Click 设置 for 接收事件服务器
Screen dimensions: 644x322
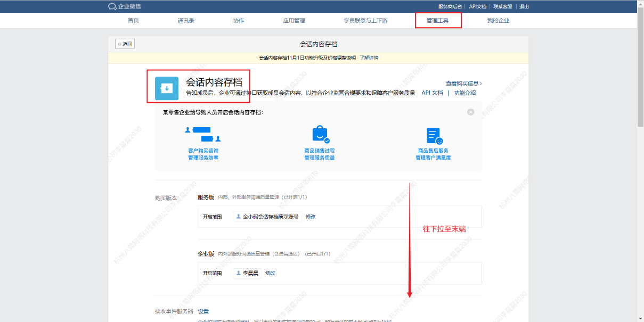click(x=203, y=311)
